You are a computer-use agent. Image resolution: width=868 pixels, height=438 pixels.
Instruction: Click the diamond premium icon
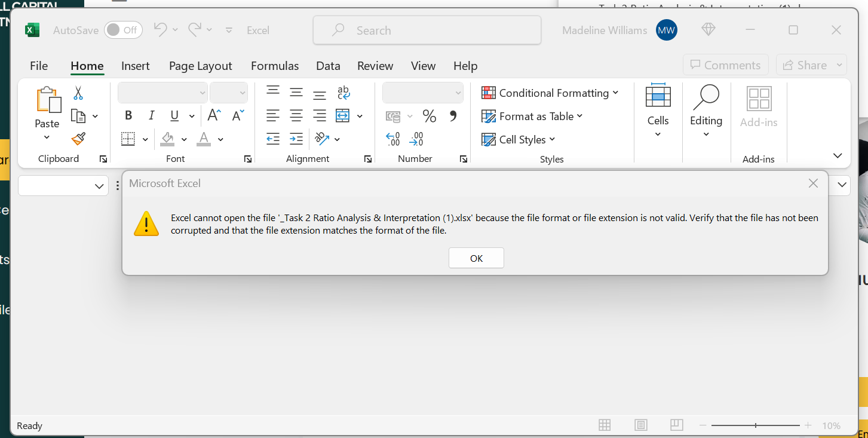[708, 30]
